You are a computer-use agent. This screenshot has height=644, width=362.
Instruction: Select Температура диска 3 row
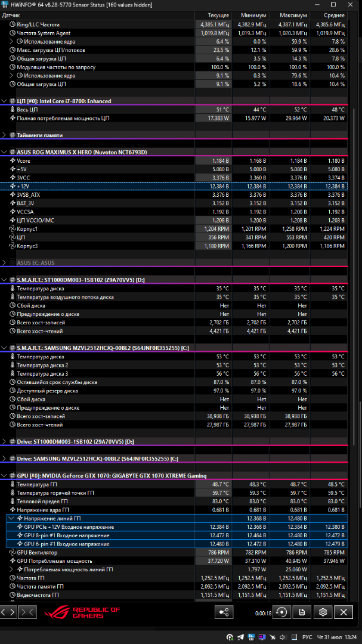coord(174,373)
